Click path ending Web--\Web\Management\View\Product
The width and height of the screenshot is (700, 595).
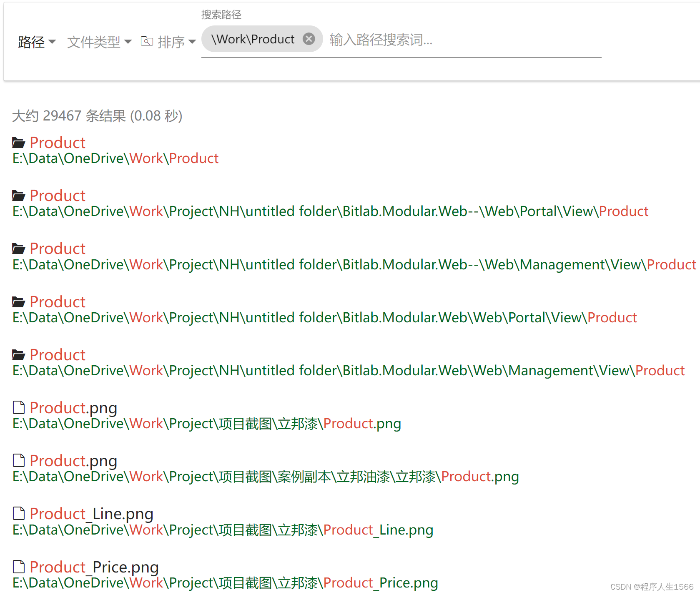354,264
